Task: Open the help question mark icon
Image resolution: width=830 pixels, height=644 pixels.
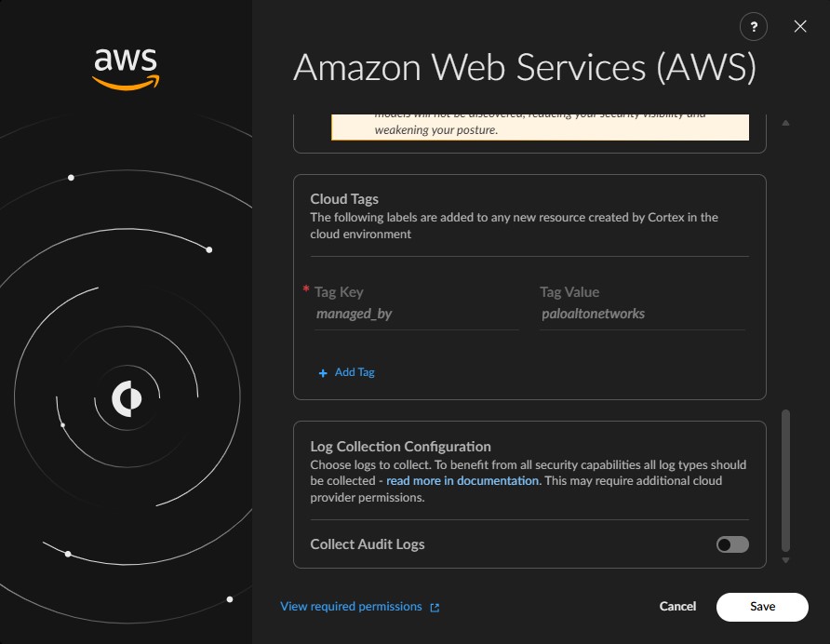Action: [x=754, y=26]
